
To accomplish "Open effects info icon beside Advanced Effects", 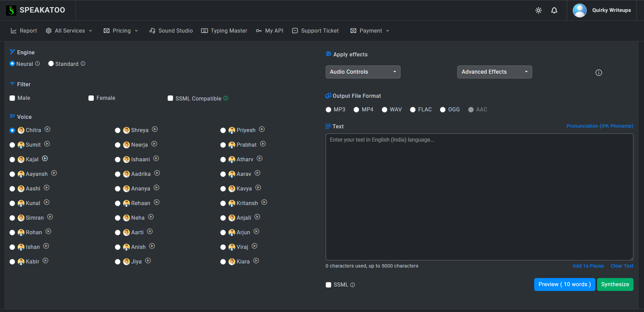I will coord(599,73).
